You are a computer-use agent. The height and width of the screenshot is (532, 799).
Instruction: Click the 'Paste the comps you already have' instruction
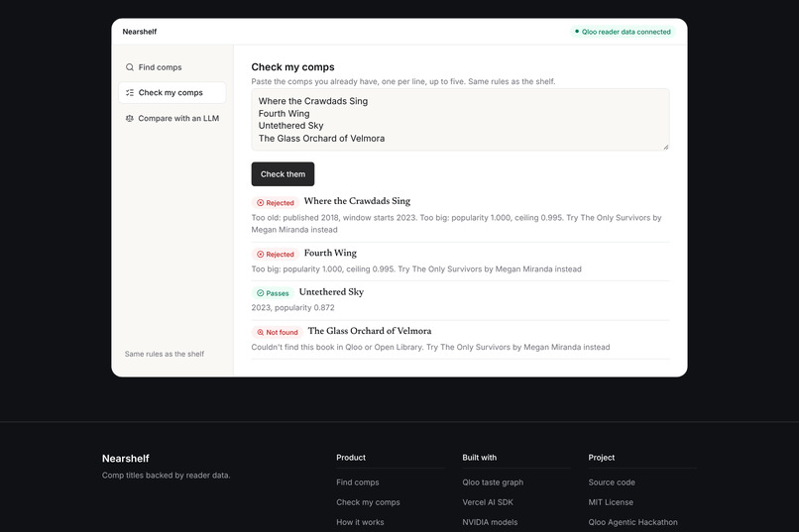[x=403, y=81]
